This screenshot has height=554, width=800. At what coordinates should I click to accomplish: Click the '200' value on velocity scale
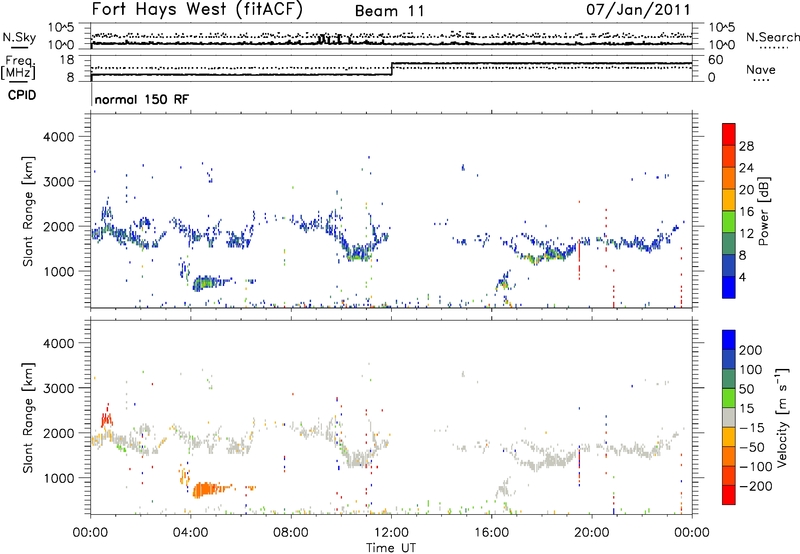tap(751, 350)
